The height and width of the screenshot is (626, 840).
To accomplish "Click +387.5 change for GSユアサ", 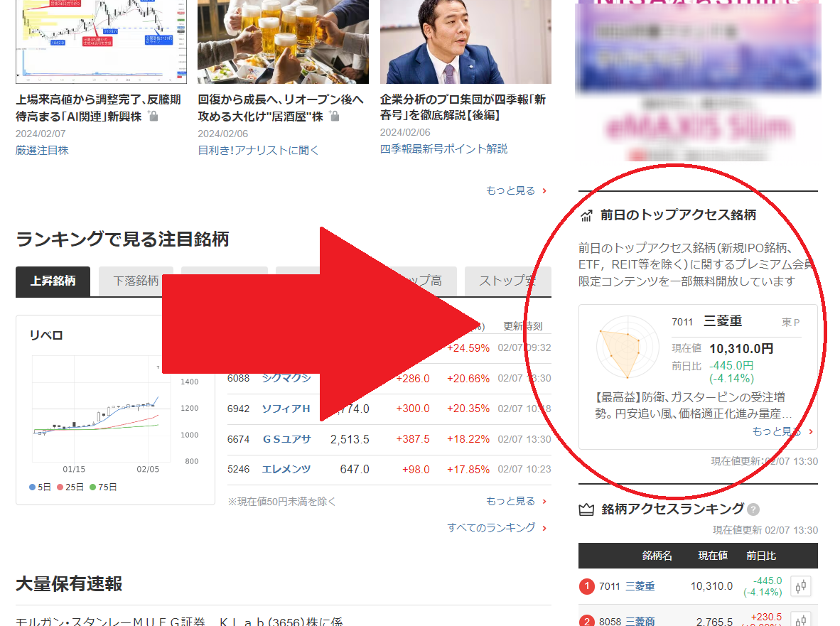I will [412, 439].
